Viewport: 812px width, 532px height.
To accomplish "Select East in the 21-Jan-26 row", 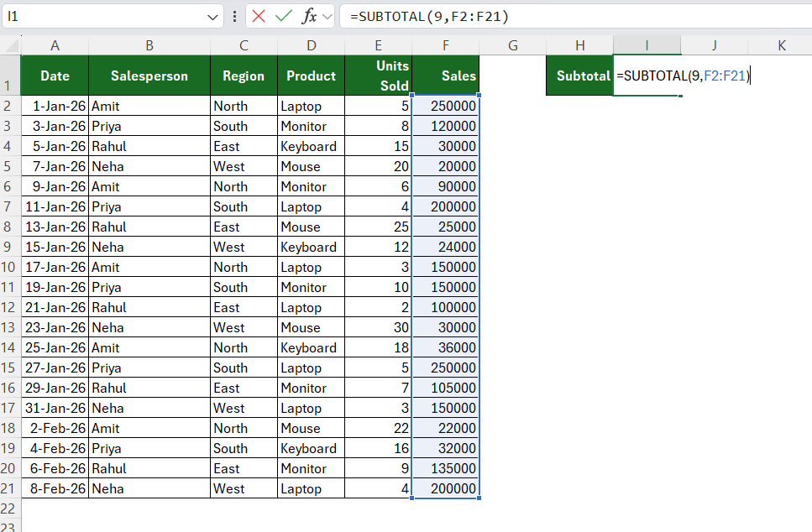I will coord(244,307).
